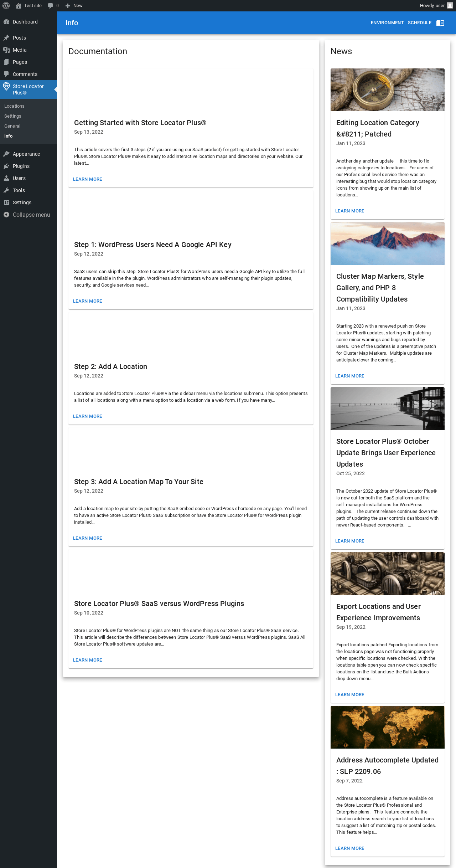Click Step 1: WordPress Users Need A Google API Key
Image resolution: width=456 pixels, height=868 pixels.
[x=153, y=245]
